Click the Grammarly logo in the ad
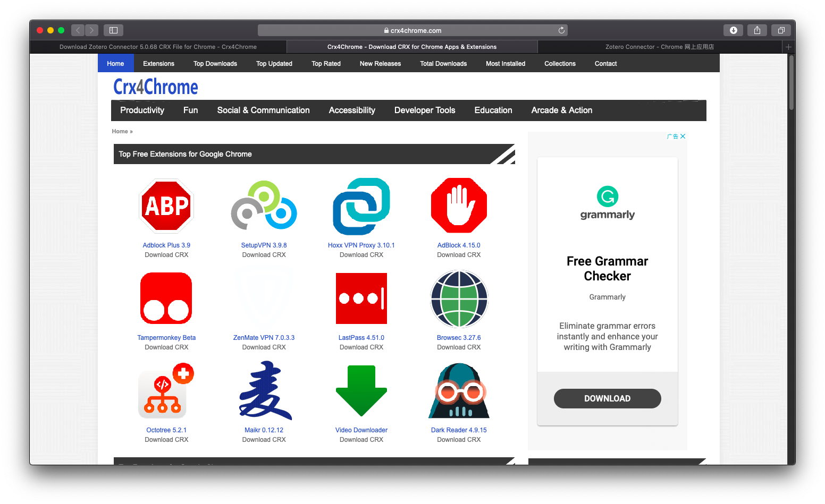The image size is (825, 504). [608, 203]
